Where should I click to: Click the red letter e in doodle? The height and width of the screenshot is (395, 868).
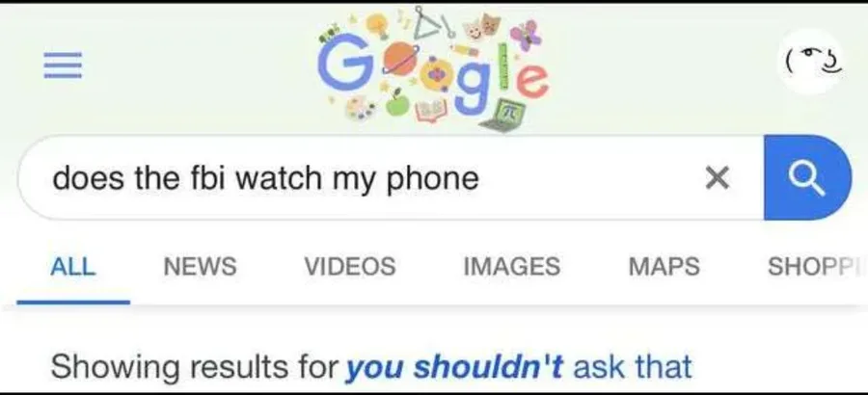pos(531,81)
